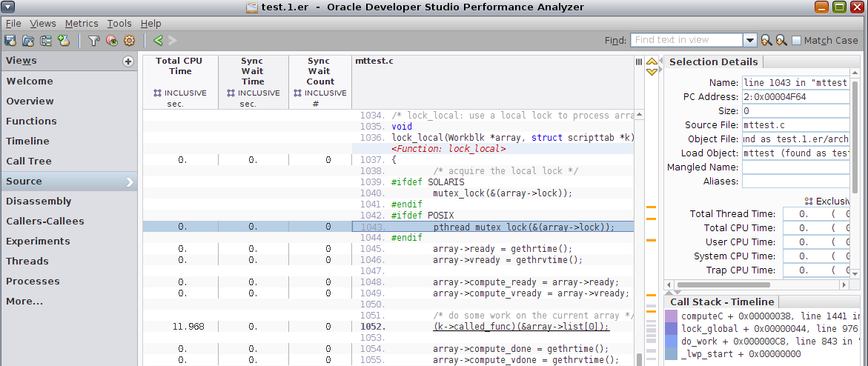Enable the Match Case checkbox

797,41
